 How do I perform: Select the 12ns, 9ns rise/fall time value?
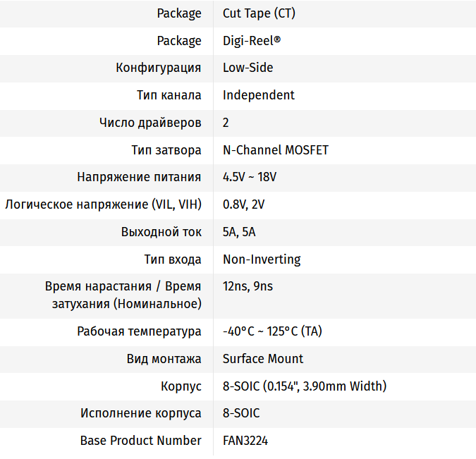point(248,287)
